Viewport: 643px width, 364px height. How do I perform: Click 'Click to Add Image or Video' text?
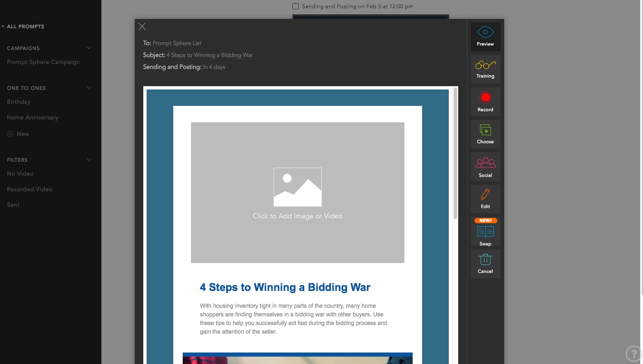tap(298, 216)
